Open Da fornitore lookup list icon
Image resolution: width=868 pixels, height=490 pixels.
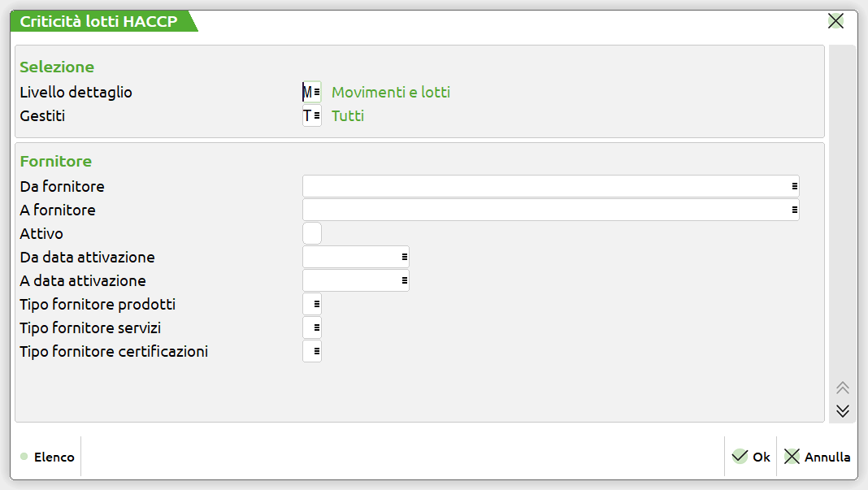[794, 187]
